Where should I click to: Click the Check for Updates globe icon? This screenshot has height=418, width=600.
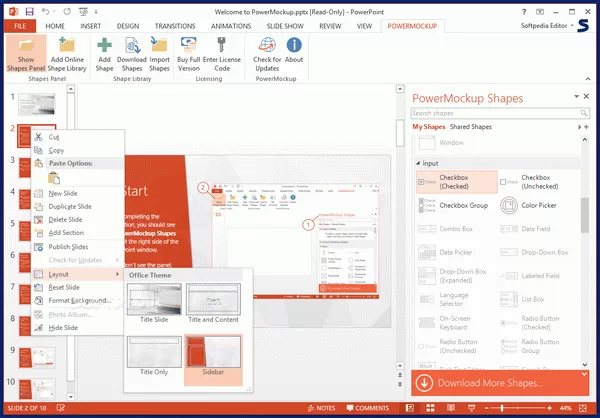(x=267, y=45)
